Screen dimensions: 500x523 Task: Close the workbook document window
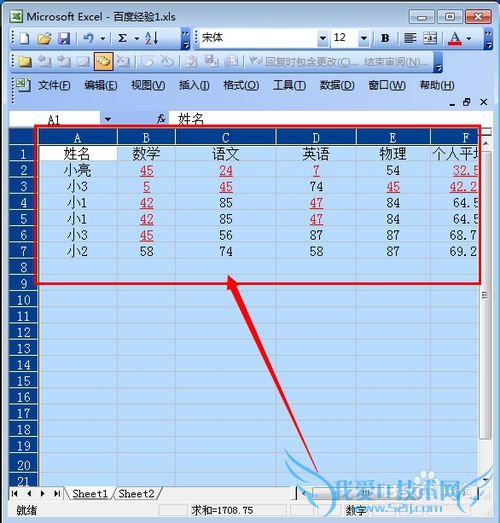pos(483,102)
